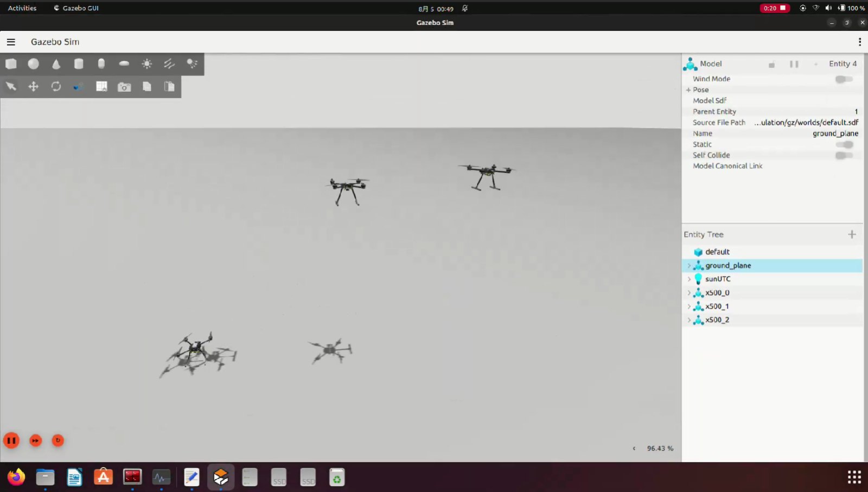Viewport: 868px width, 492px height.
Task: Pause the simulation
Action: point(11,440)
